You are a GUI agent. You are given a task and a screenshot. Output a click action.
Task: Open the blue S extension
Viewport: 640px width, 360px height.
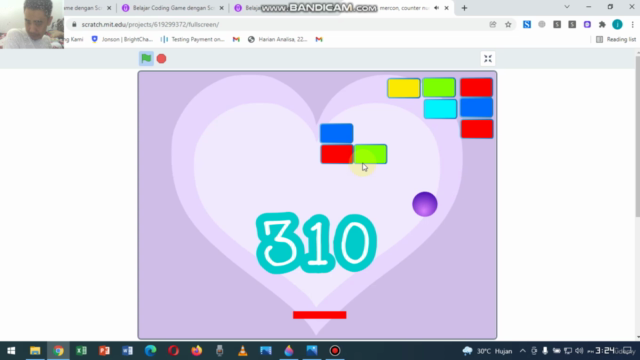pyautogui.click(x=527, y=24)
